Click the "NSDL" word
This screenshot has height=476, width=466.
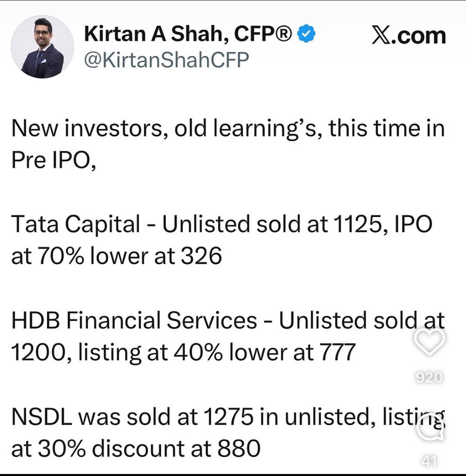point(42,417)
